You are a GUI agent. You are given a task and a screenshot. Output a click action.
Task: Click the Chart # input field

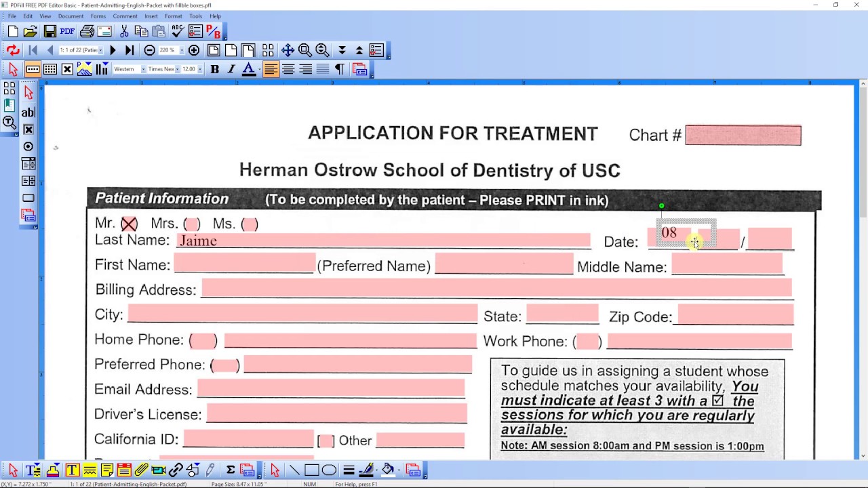click(743, 136)
